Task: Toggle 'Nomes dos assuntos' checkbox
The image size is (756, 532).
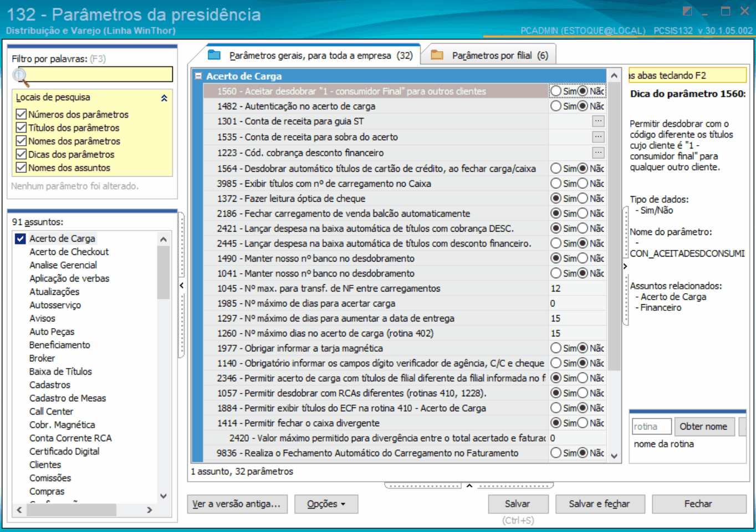Action: pyautogui.click(x=21, y=167)
